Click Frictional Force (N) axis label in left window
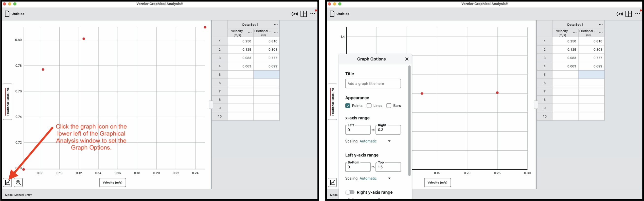Viewport: 644px width, 201px height. 7,102
